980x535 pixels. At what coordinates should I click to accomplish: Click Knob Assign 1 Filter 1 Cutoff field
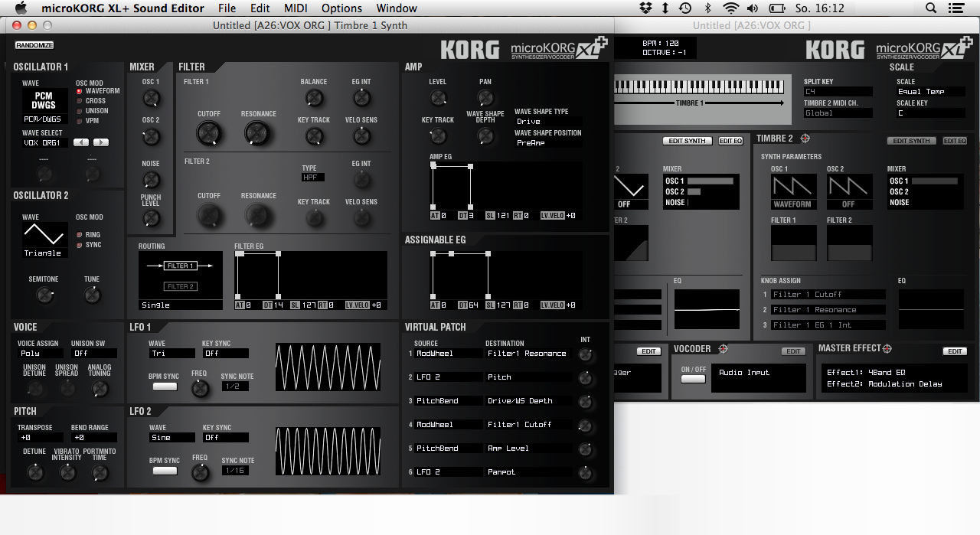click(828, 295)
